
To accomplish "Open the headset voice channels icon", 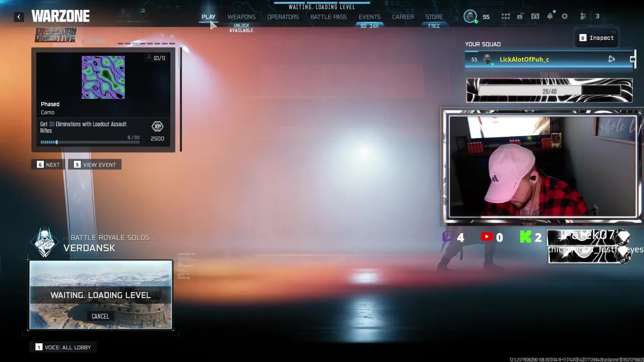I will coord(535,17).
